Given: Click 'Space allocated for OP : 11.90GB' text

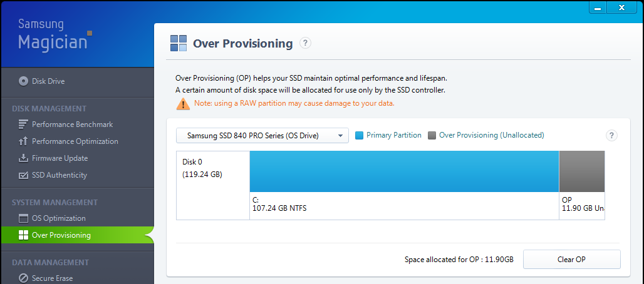Looking at the screenshot, I should [x=459, y=260].
